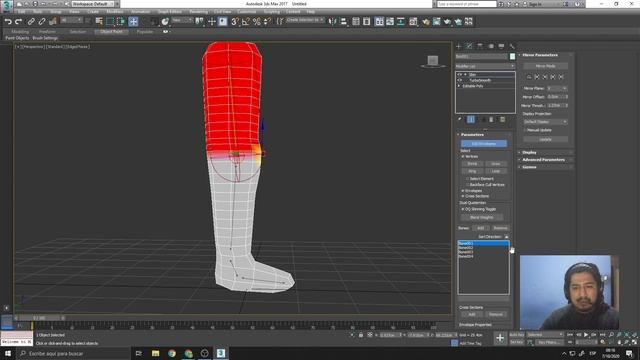640x360 pixels.
Task: Toggle the Cross Sections checkbox
Action: click(463, 196)
